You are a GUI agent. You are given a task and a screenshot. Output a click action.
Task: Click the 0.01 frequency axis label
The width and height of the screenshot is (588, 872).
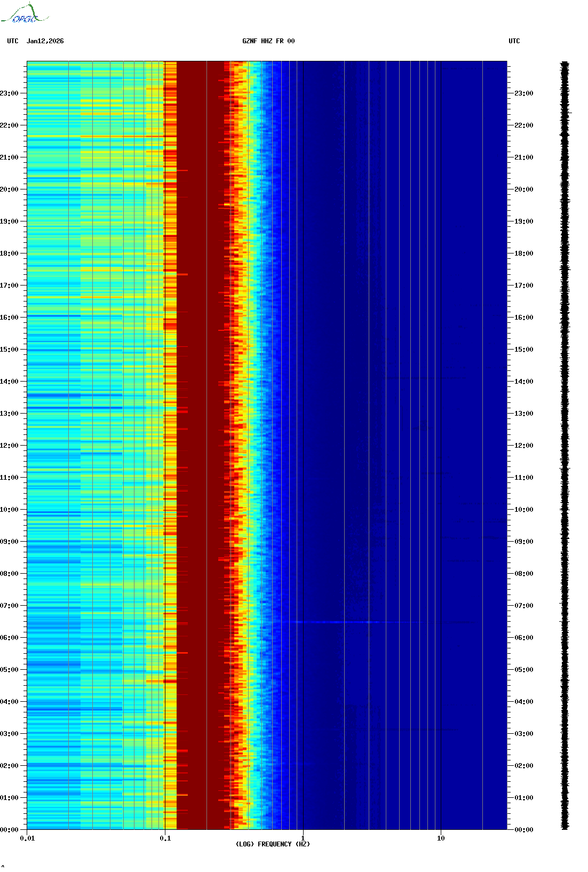(27, 838)
